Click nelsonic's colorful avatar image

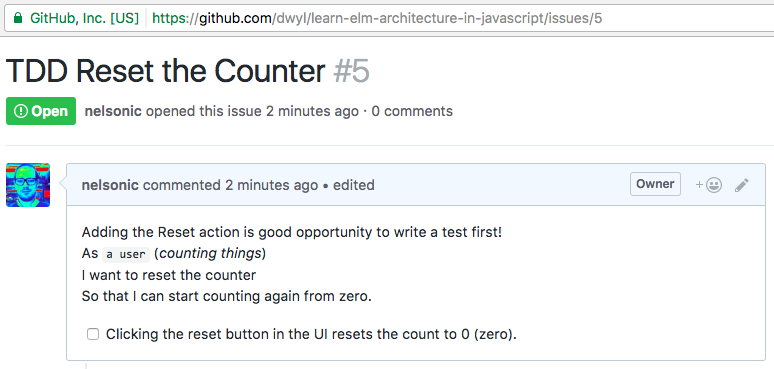tap(28, 185)
